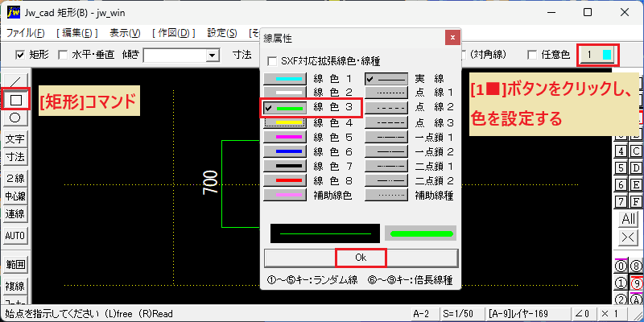Select the circle drawing tool
Screen dimensions: 644x322
[x=15, y=118]
